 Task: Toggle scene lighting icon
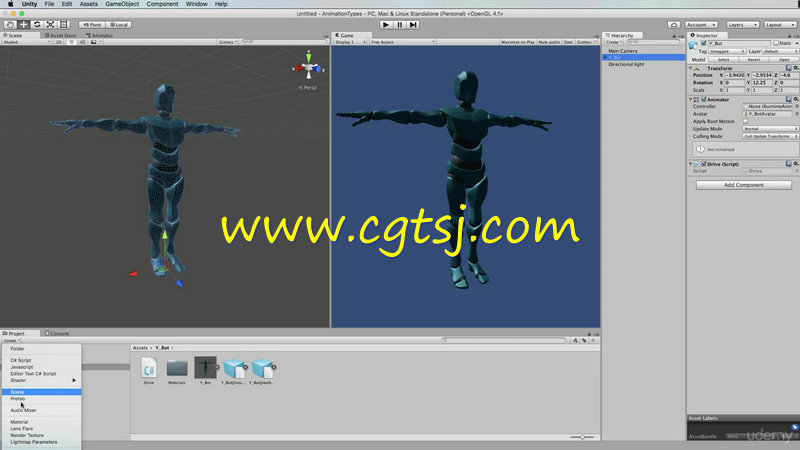tap(71, 42)
